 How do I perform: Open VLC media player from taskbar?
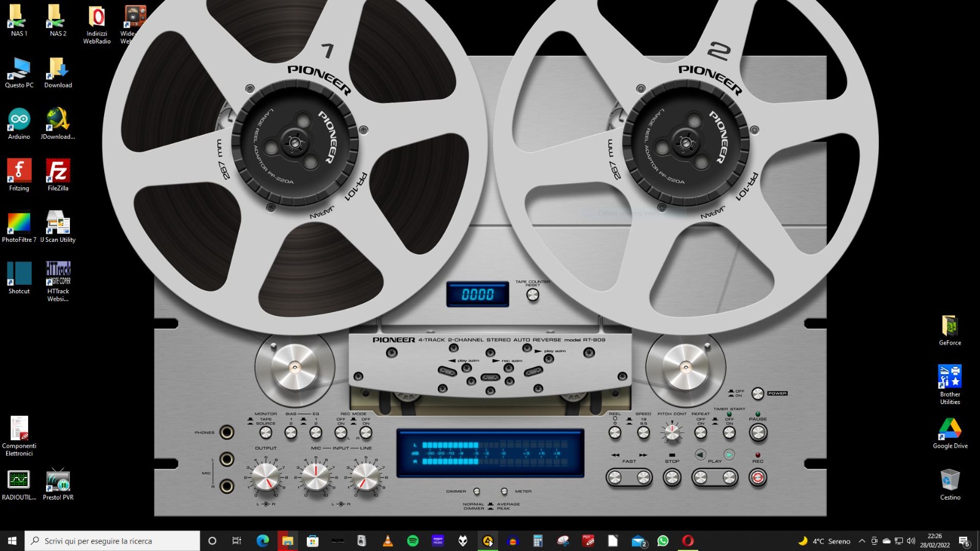click(387, 541)
